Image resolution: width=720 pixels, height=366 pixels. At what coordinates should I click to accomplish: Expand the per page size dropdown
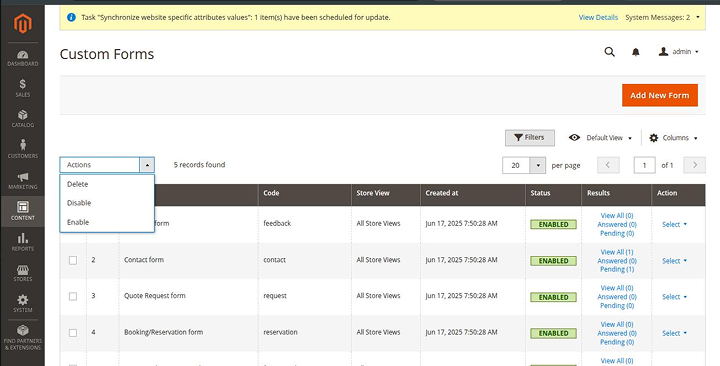(538, 165)
